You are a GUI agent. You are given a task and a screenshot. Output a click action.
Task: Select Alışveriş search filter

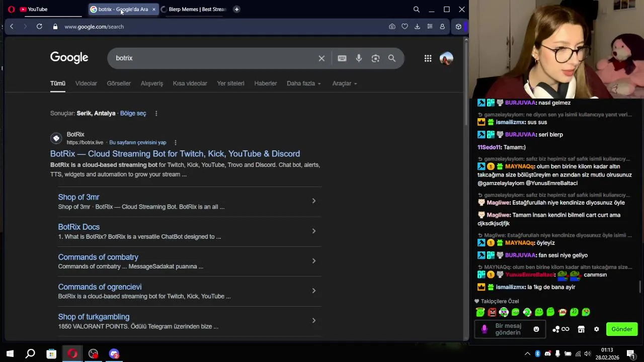(152, 83)
